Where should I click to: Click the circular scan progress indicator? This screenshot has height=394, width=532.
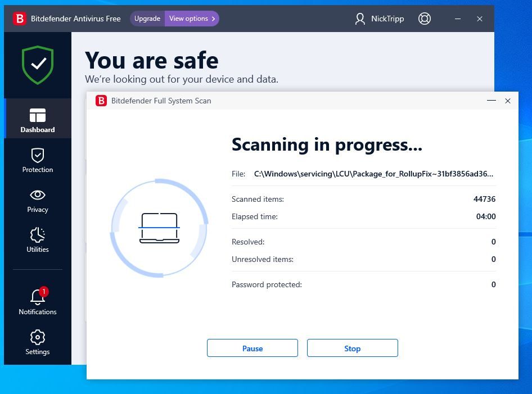point(159,228)
